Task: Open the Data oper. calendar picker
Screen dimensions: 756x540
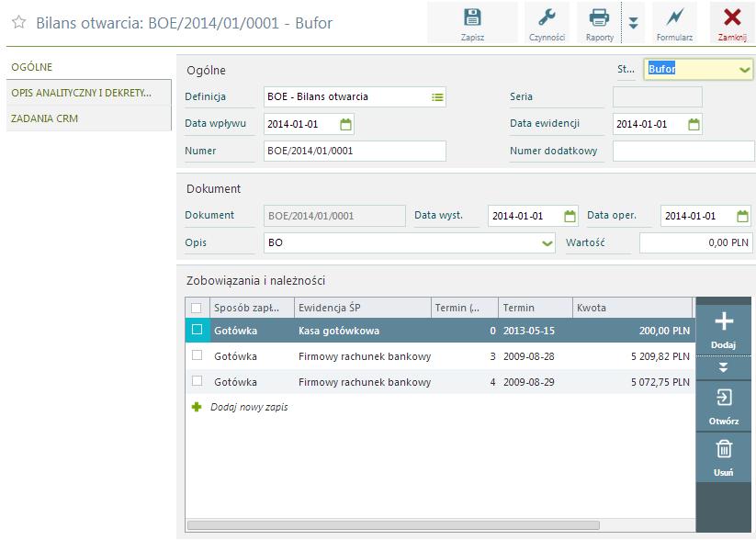Action: click(x=742, y=216)
